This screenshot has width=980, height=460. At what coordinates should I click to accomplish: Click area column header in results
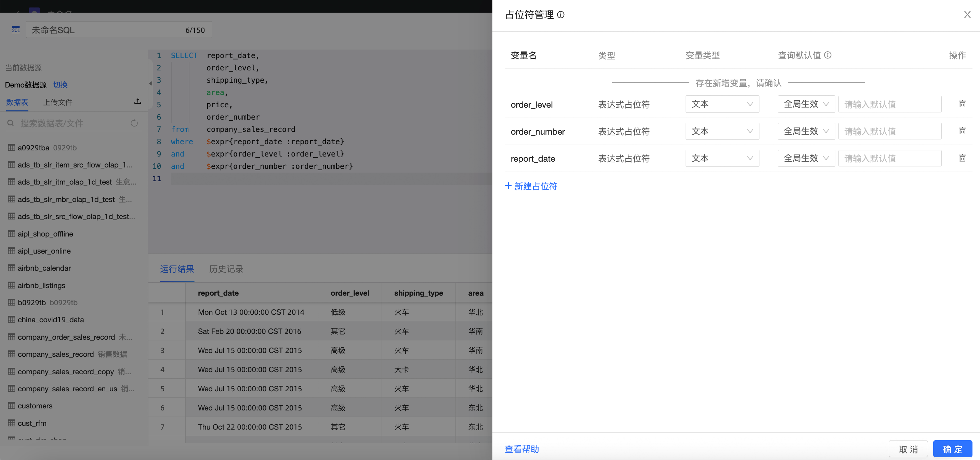tap(476, 293)
